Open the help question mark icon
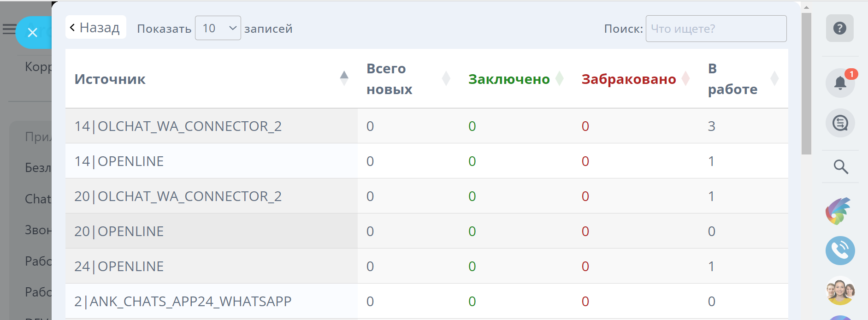868x320 pixels. (x=839, y=28)
